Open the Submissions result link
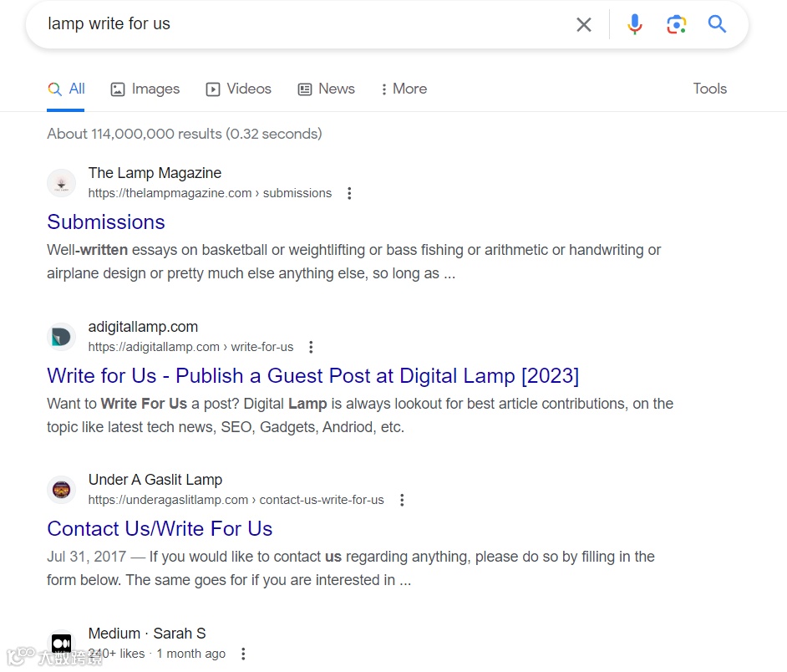 106,222
